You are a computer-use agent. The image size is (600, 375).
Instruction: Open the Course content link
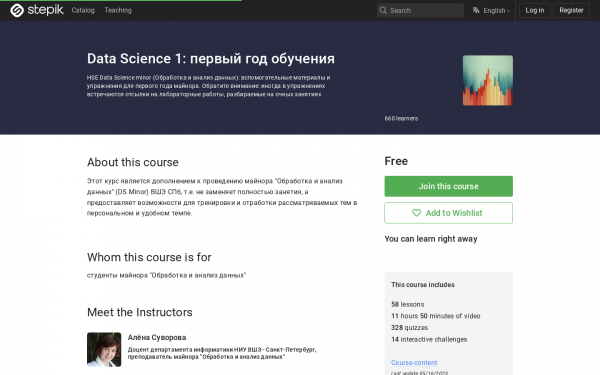pyautogui.click(x=414, y=362)
